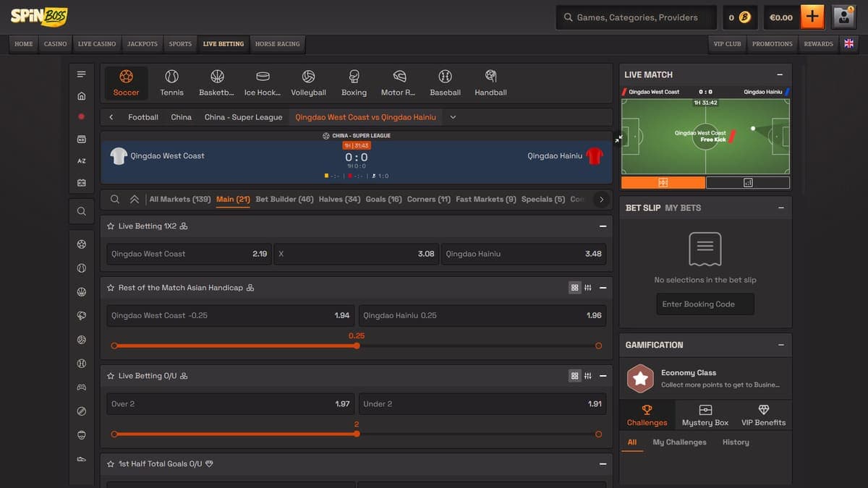The image size is (868, 488).
Task: Collapse the Gamification panel
Action: [x=780, y=345]
